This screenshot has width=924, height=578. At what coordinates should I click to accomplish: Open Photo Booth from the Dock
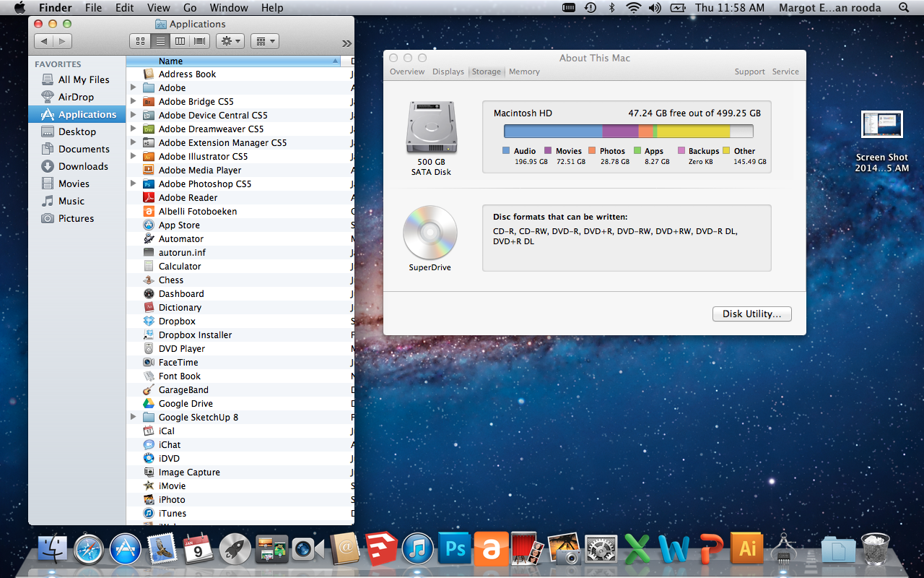point(528,550)
